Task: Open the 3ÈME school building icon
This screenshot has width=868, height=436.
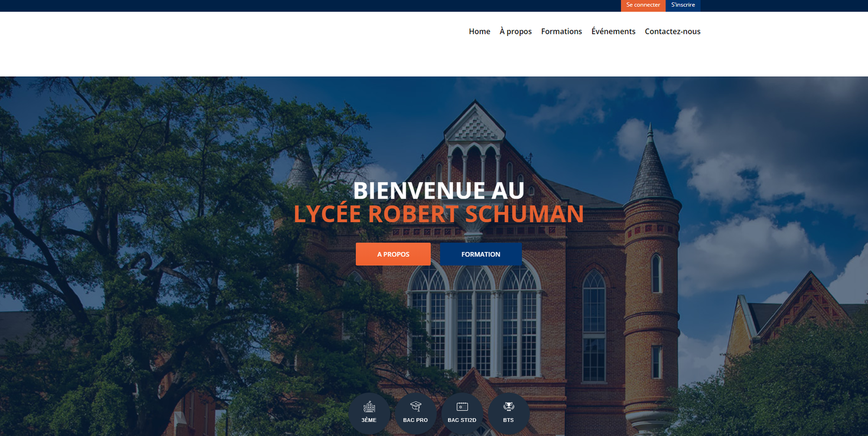Action: [369, 407]
